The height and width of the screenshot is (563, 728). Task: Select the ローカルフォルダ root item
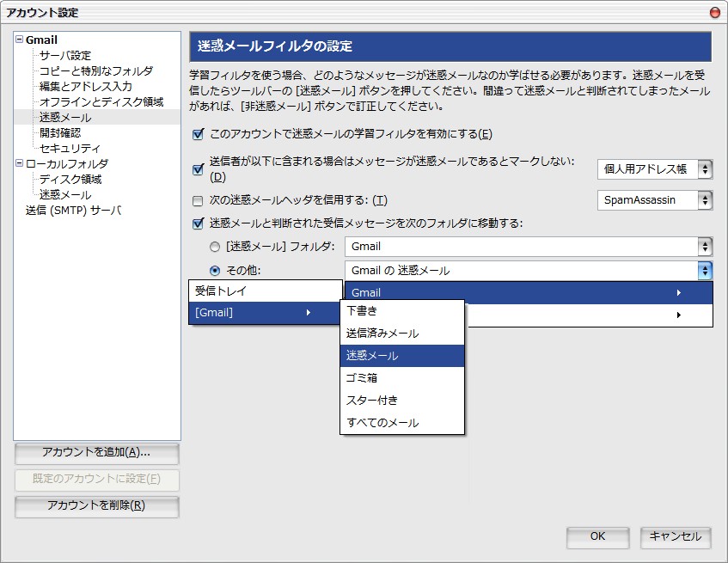coord(67,164)
